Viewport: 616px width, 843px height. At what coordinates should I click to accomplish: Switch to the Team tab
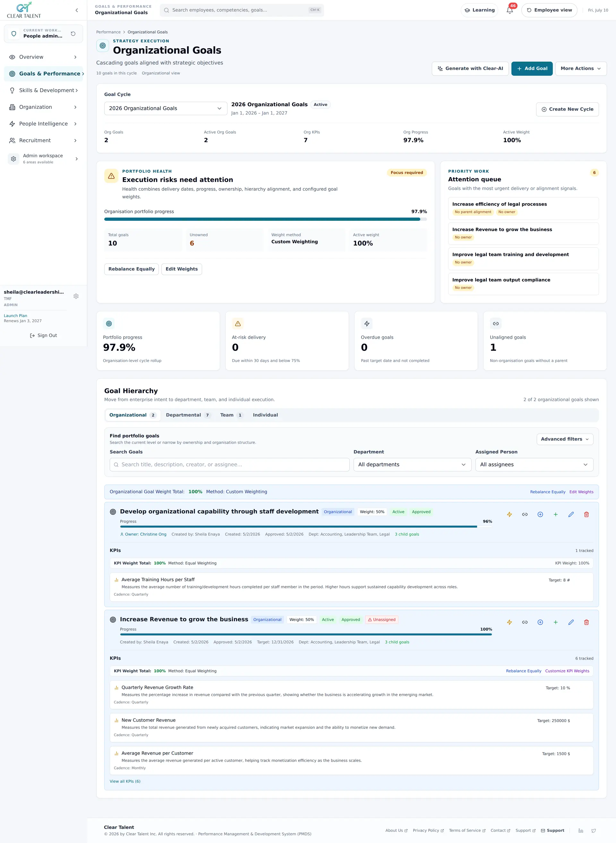231,415
